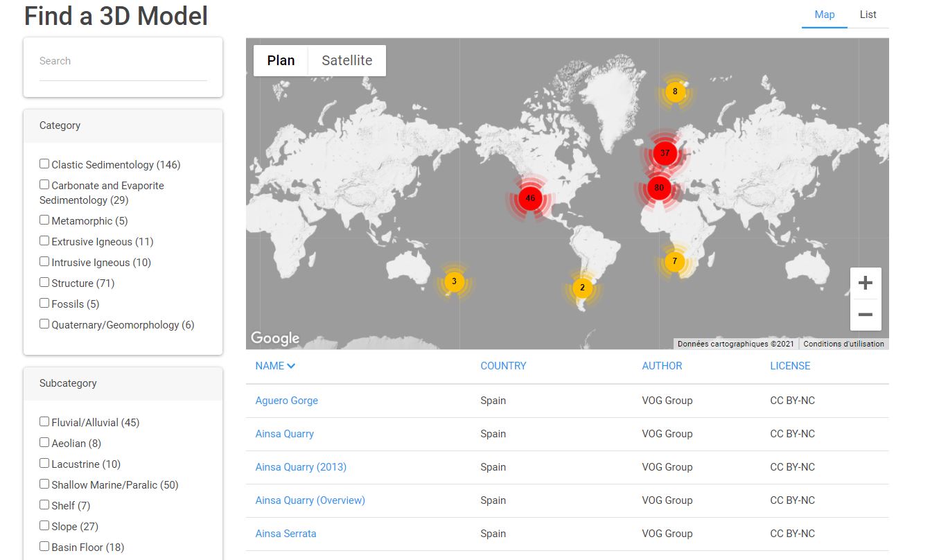Sort the table by COUNTRY column header
This screenshot has height=560, width=930.
[503, 366]
